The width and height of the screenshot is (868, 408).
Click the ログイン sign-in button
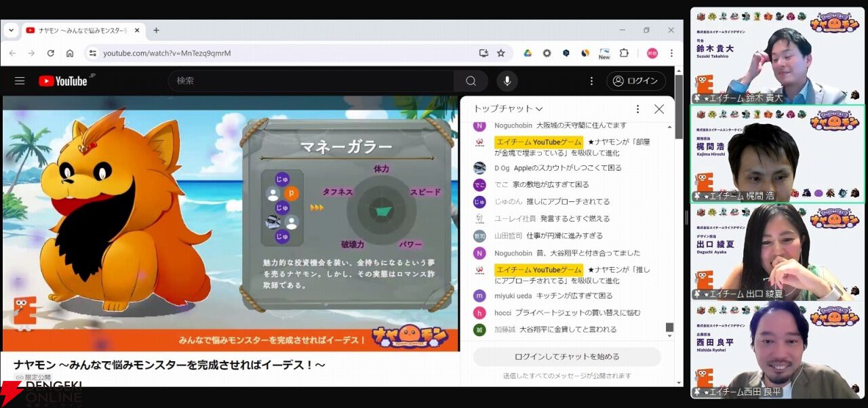[636, 81]
